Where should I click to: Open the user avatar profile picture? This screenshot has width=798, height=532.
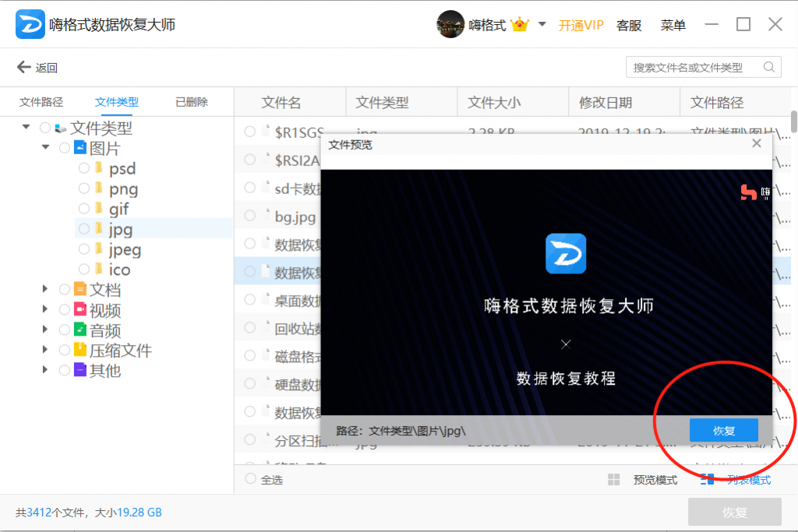[450, 24]
